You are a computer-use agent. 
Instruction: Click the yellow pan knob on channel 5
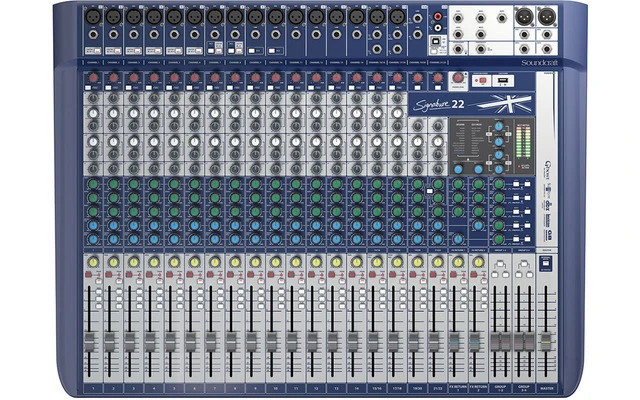tap(174, 262)
